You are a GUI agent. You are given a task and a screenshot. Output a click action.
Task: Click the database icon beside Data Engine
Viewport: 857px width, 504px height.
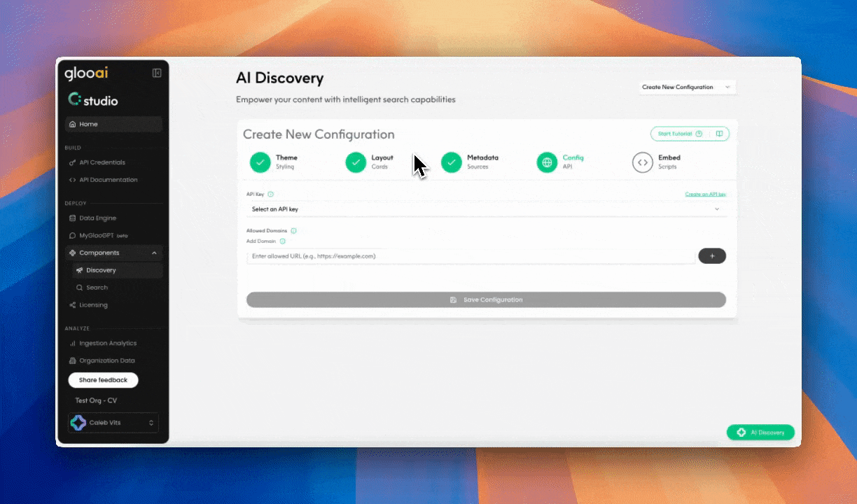click(72, 218)
